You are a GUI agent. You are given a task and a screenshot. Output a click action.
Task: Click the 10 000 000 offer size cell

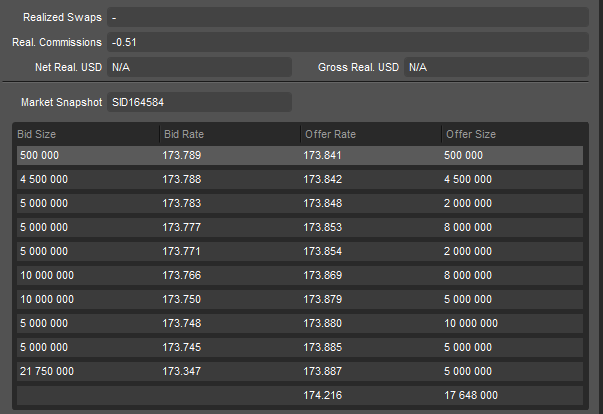471,323
